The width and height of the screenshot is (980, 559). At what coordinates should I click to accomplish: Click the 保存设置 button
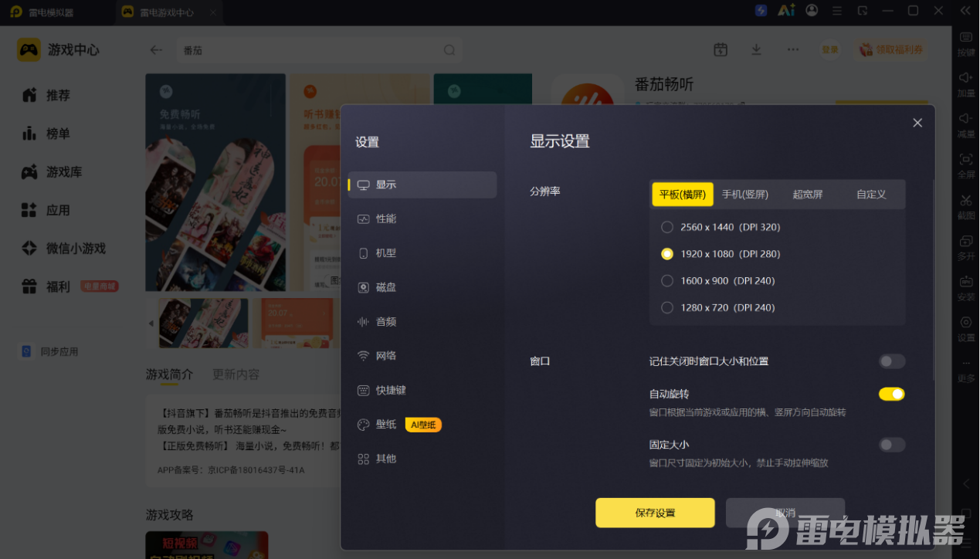tap(655, 513)
